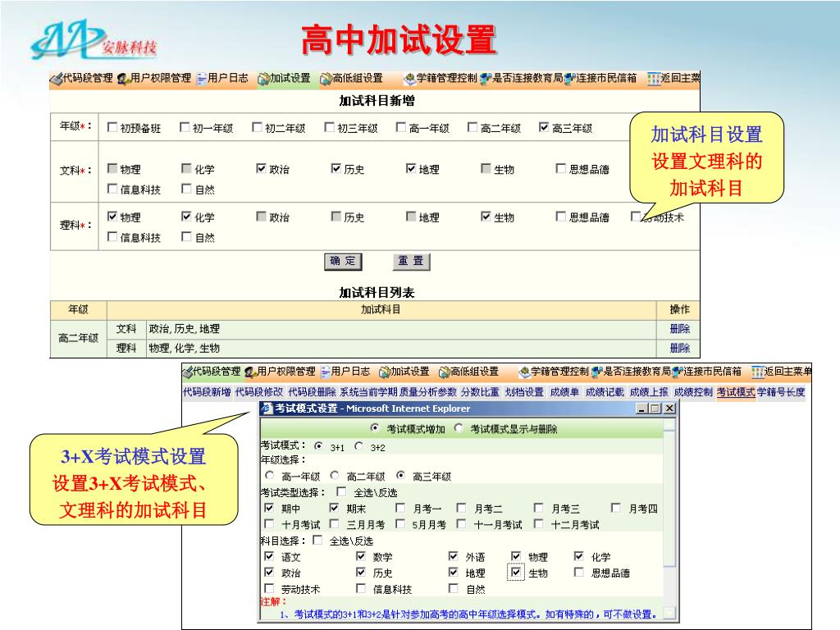
Task: Check the 高一年级 grade checkbox in 加试科目新增
Action: [400, 127]
